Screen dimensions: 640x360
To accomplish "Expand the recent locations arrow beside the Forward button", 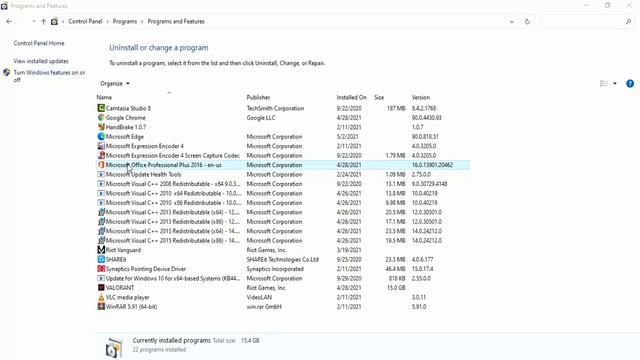I will point(33,22).
